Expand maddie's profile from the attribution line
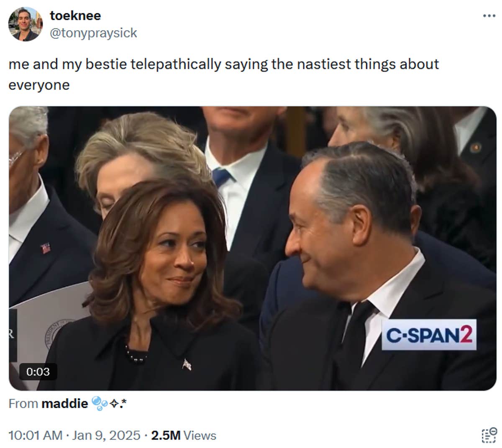Viewport: 502px width, 448px height. click(x=65, y=404)
